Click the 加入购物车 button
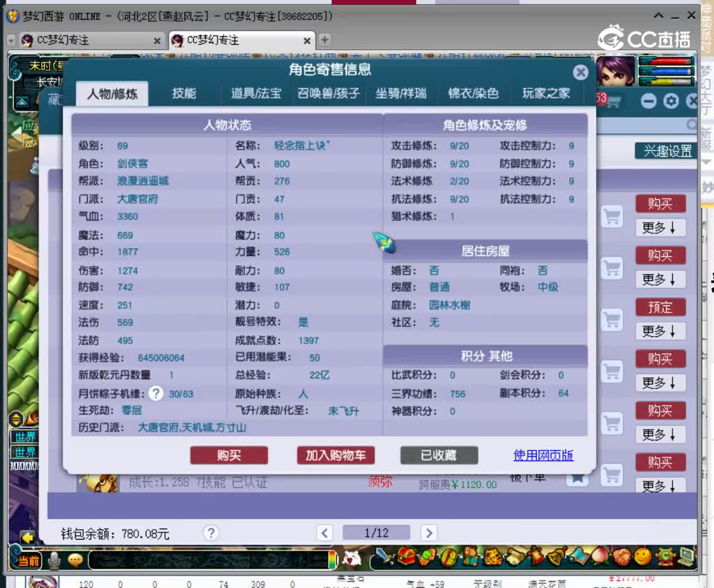 pyautogui.click(x=336, y=455)
